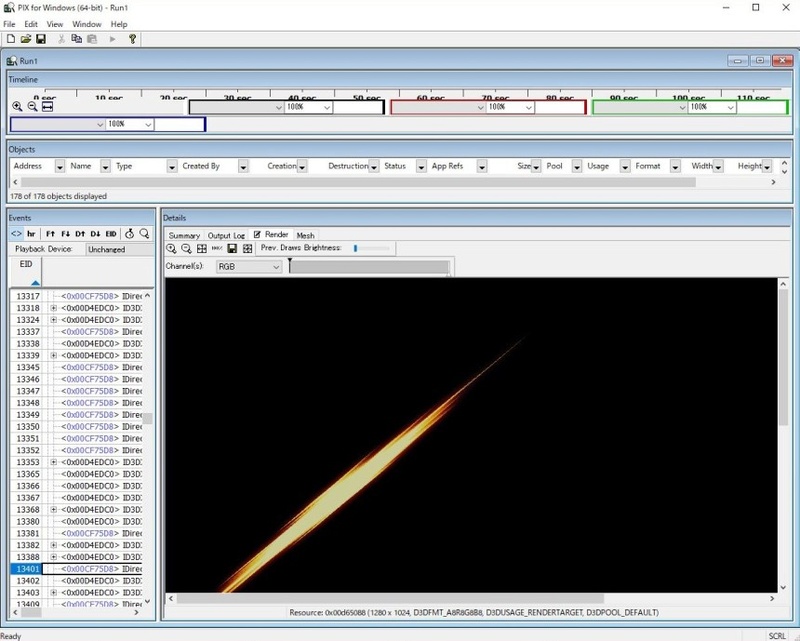Screen dimensions: 800x641
Task: Open the View menu
Action: point(55,24)
